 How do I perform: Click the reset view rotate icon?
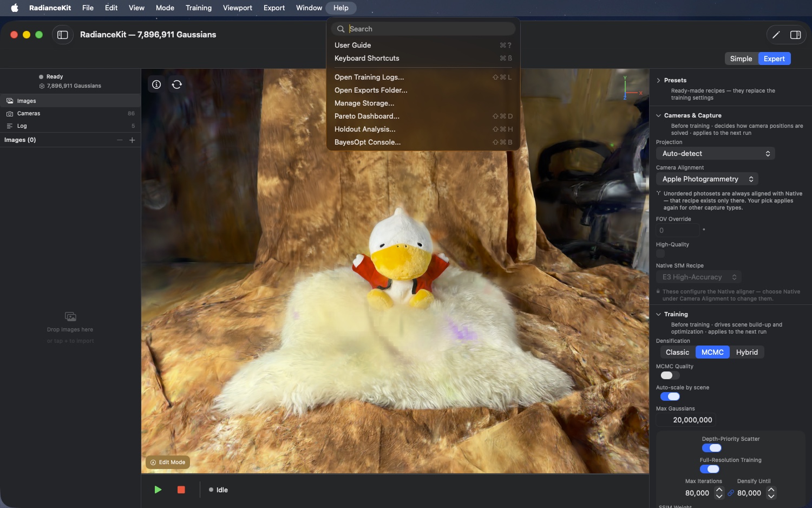pos(177,84)
